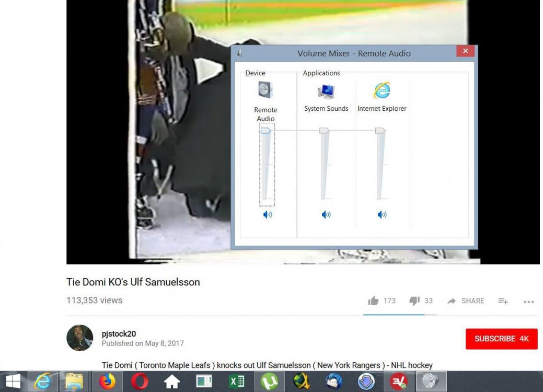Open the pjstock20 channel name link
Image resolution: width=543 pixels, height=392 pixels.
(119, 333)
